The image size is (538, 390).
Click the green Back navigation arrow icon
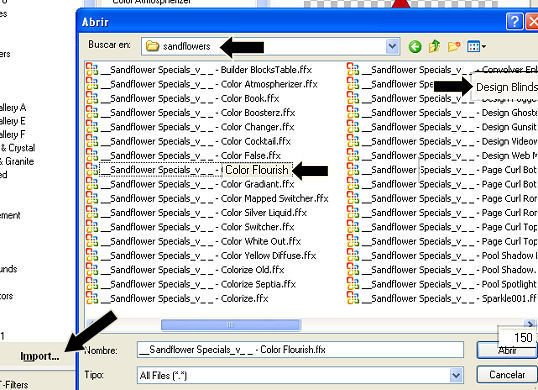[x=415, y=46]
